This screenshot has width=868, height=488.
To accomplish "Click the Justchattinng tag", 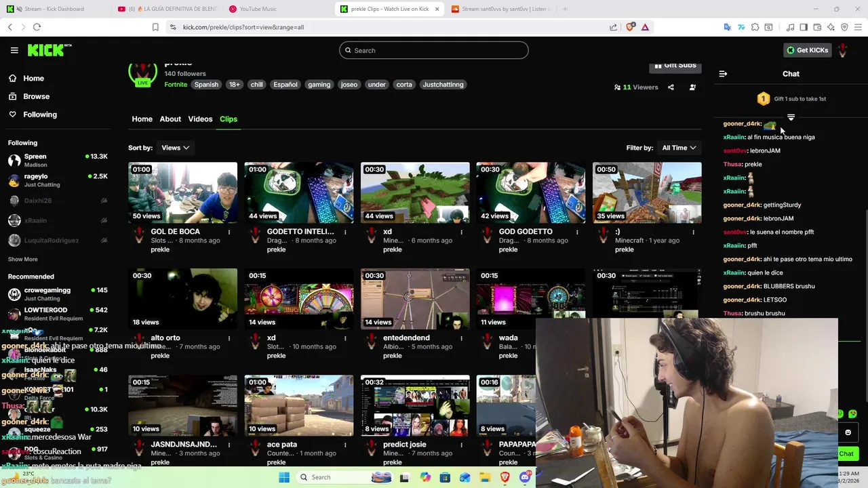I will [x=443, y=85].
